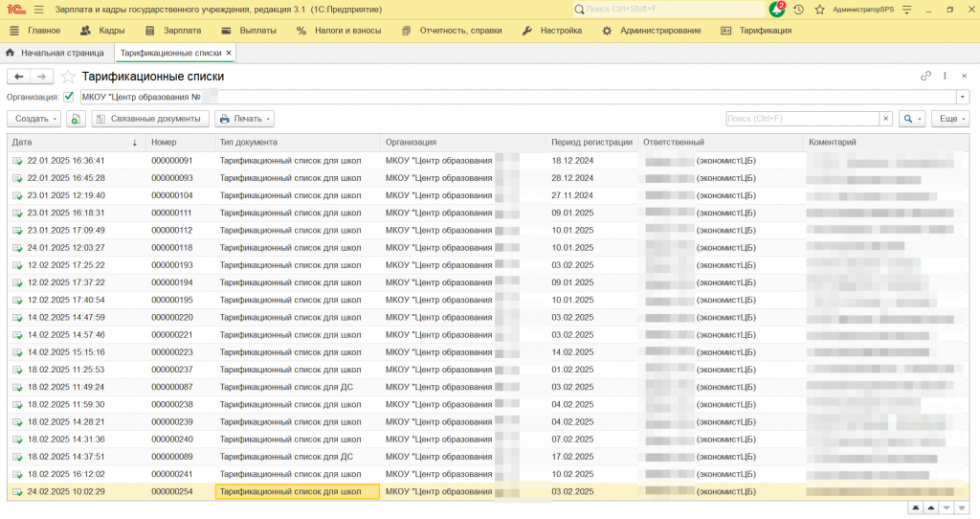The image size is (980, 519).
Task: Add Тарификационные списки to favorites star
Action: (68, 77)
